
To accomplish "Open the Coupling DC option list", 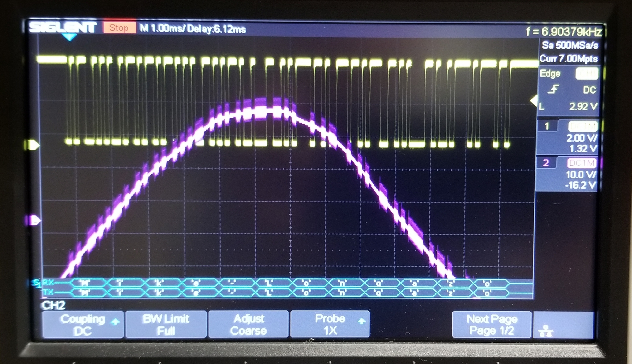I will 83,325.
